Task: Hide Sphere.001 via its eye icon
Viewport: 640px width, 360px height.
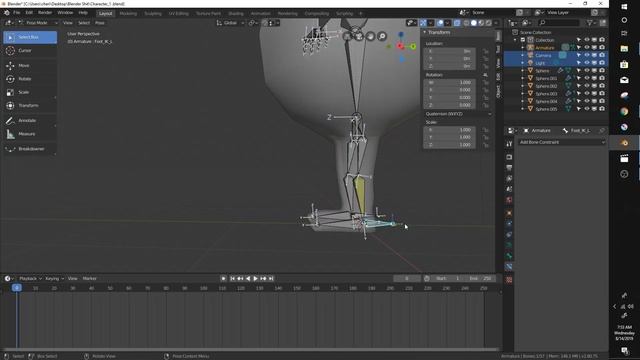Action: [587, 78]
